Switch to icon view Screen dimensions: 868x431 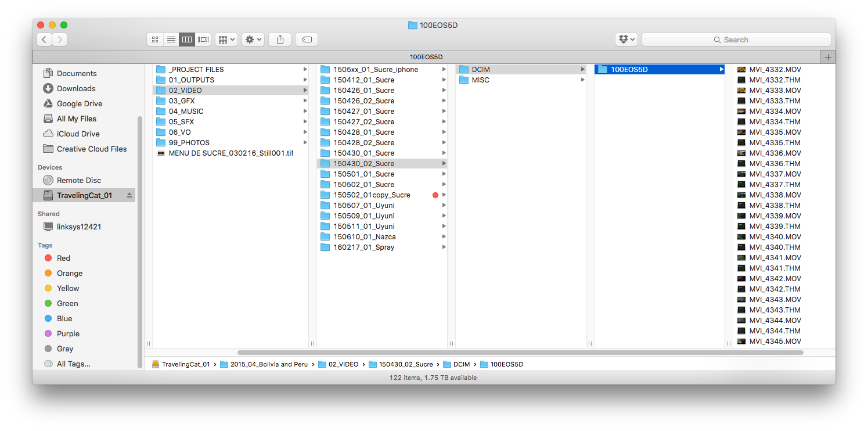click(155, 39)
